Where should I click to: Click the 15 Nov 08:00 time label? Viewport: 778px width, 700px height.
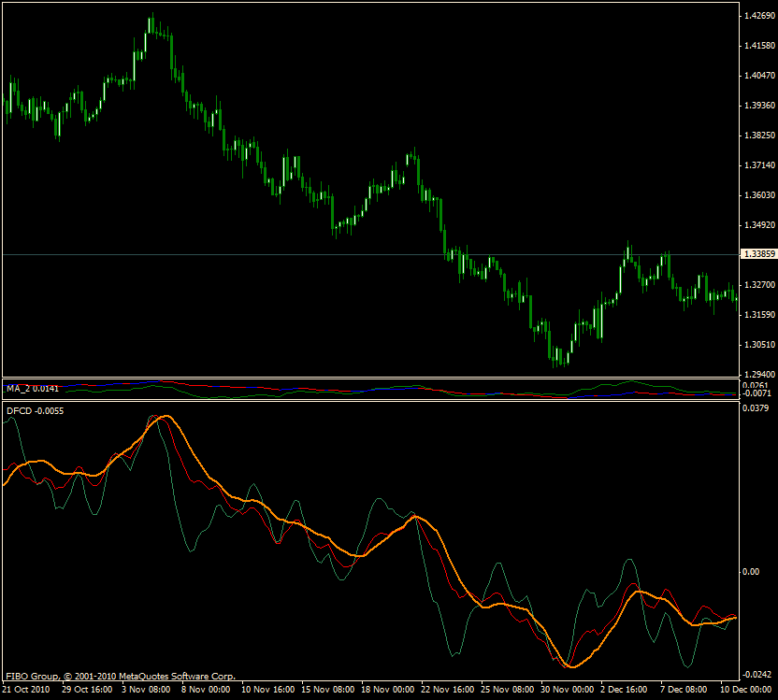[x=328, y=690]
